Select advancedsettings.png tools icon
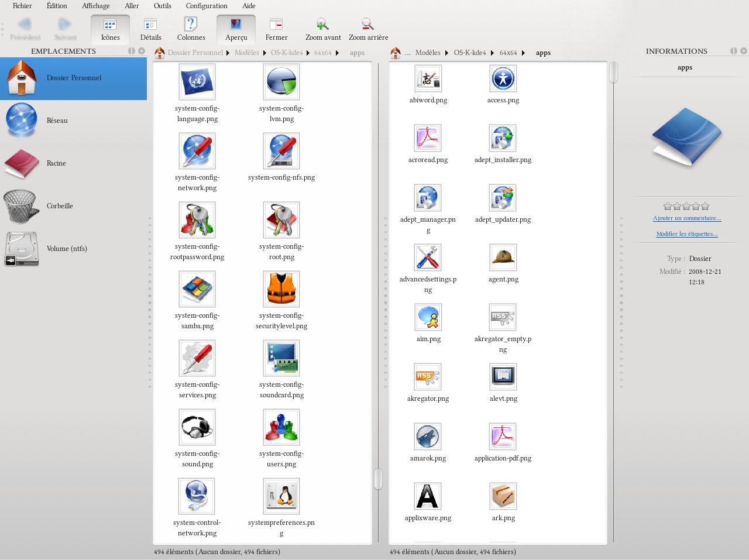 click(428, 257)
